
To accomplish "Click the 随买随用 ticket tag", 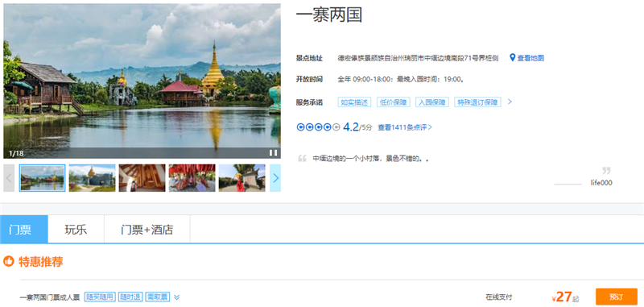I will pos(100,297).
